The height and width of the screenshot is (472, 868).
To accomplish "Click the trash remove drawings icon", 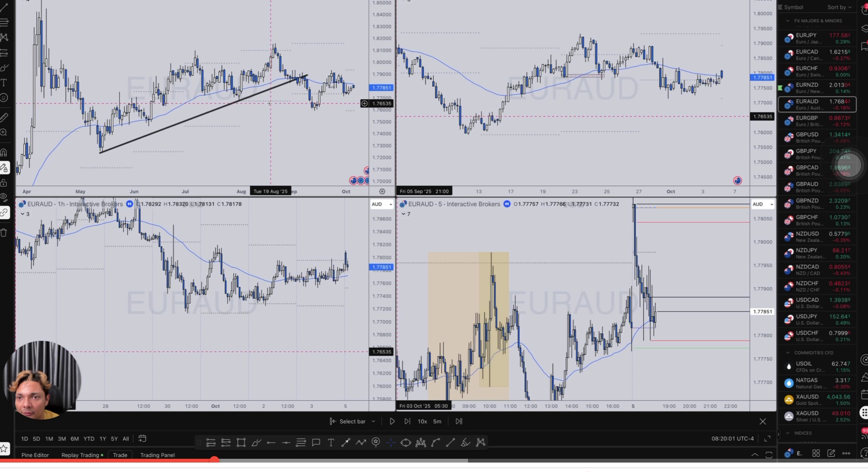I will (x=4, y=233).
